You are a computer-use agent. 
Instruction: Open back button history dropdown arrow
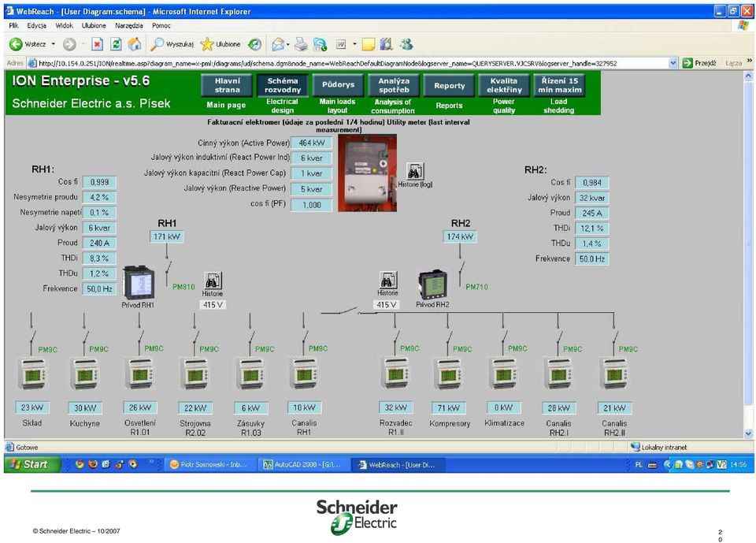pos(53,44)
